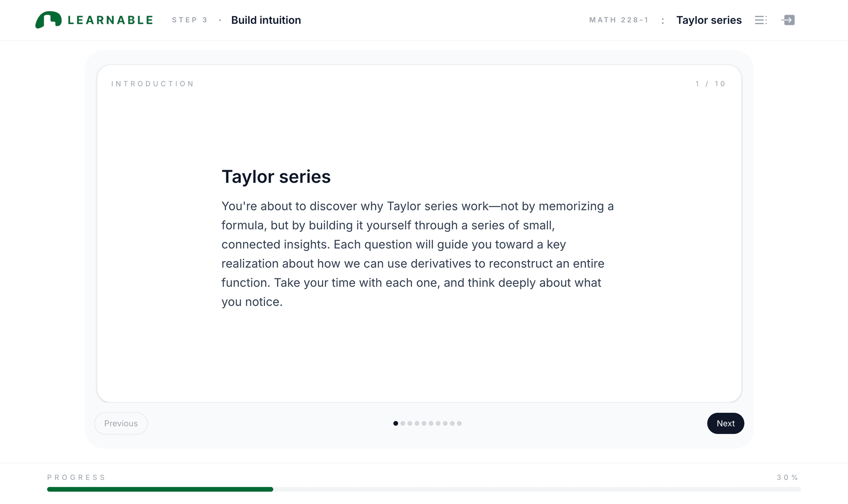Select the ninth pagination dot
Viewport: 848px width, 504px height.
(x=452, y=423)
